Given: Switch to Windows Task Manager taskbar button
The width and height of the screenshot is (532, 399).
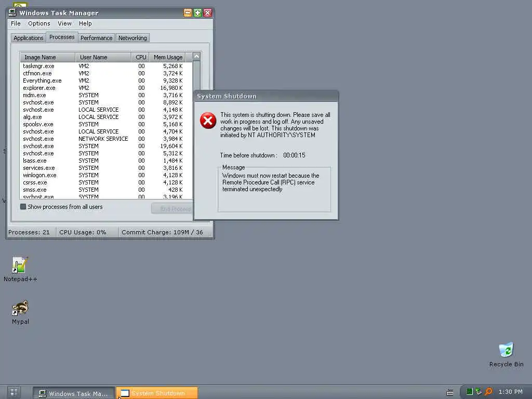Looking at the screenshot, I should [x=74, y=393].
